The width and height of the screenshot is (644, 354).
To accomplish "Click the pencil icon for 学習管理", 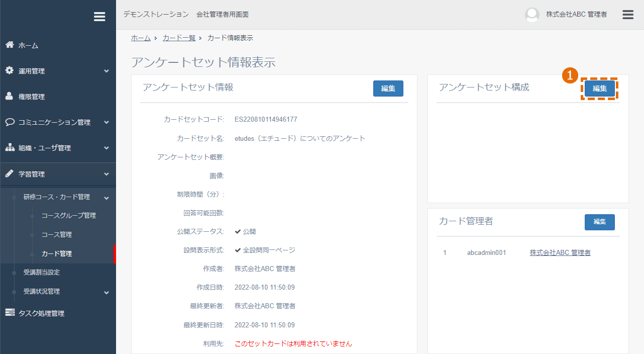I will point(10,173).
